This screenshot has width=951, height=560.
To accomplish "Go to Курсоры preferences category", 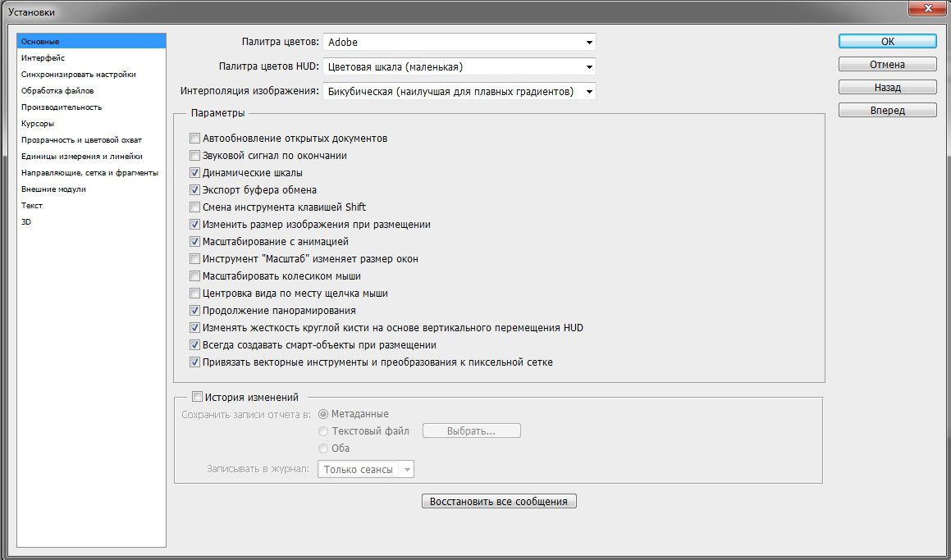I will pyautogui.click(x=38, y=124).
